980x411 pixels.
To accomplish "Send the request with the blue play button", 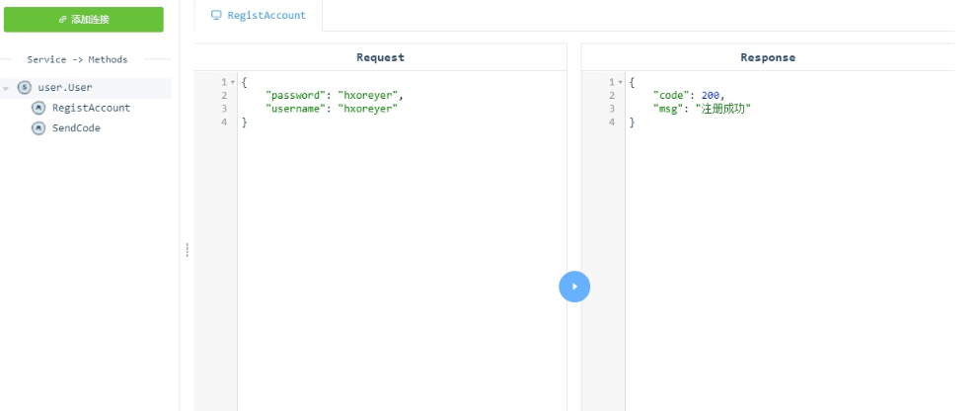I will 574,287.
